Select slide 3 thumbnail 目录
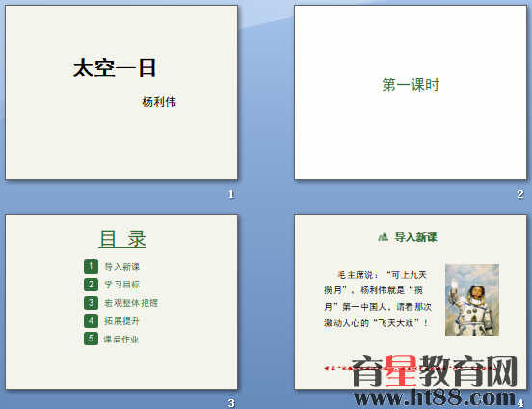The image size is (532, 409). pyautogui.click(x=121, y=302)
